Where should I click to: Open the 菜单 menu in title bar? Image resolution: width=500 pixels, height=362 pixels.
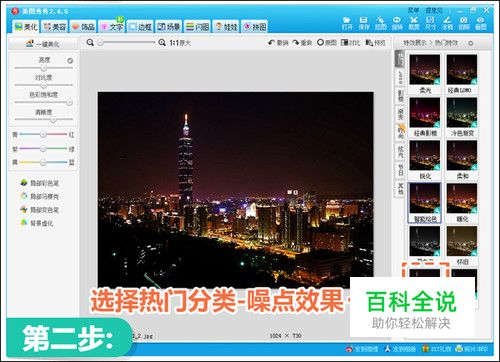pyautogui.click(x=413, y=10)
